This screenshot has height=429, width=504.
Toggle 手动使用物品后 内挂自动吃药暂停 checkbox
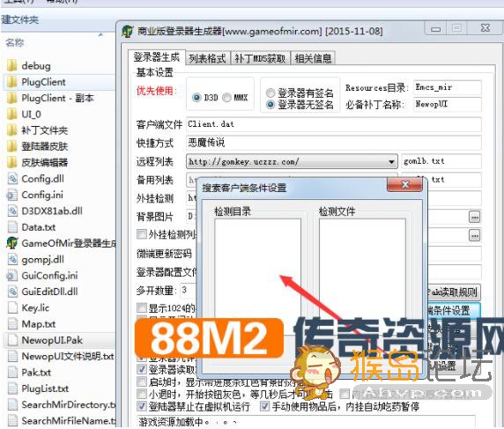(264, 406)
